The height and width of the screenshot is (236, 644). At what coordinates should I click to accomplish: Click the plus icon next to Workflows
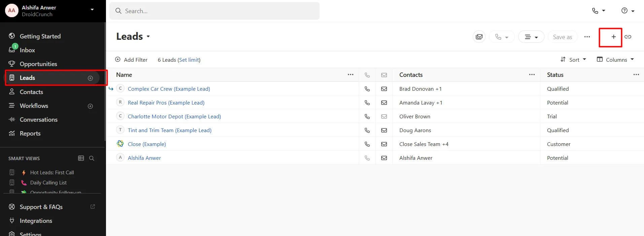90,106
